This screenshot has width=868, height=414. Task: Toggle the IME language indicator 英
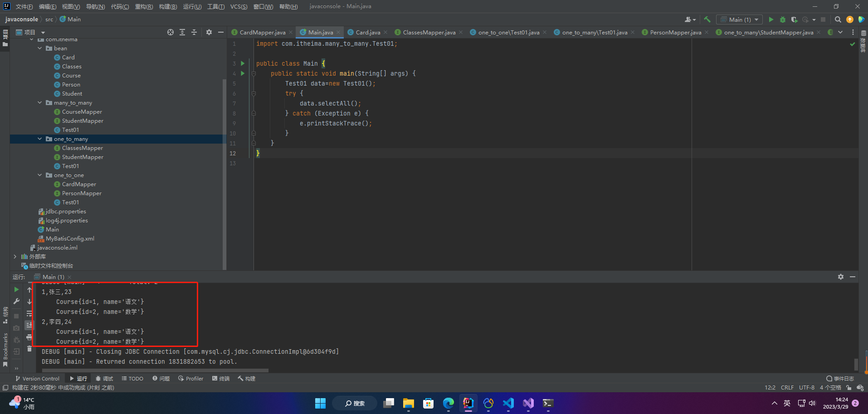[787, 403]
